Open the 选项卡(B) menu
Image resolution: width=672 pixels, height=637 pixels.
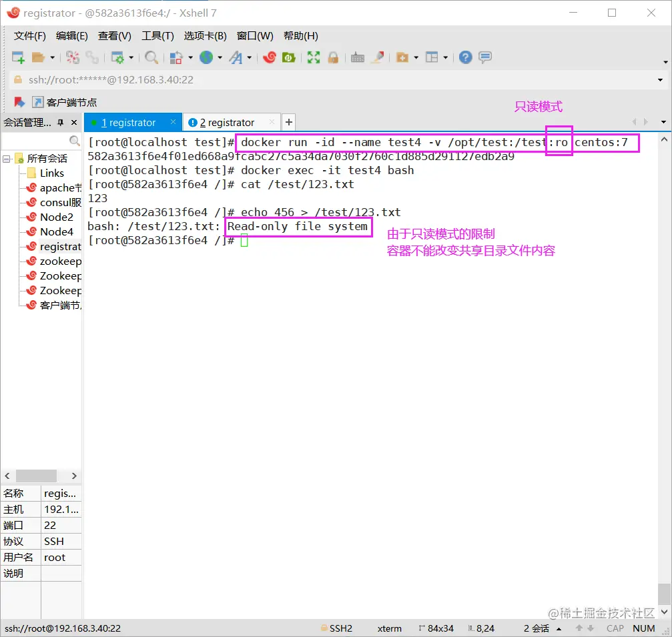pos(206,36)
